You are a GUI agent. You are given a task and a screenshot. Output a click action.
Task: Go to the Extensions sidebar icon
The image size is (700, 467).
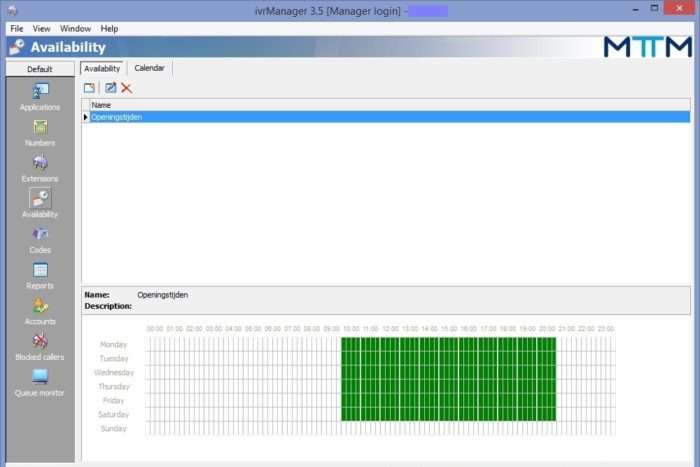(40, 163)
